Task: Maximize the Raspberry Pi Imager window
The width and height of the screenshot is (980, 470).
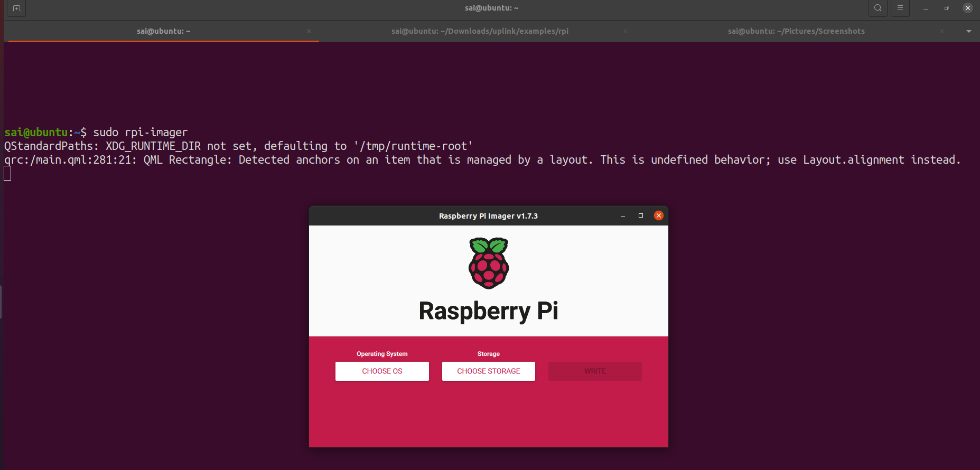Action: pos(641,215)
